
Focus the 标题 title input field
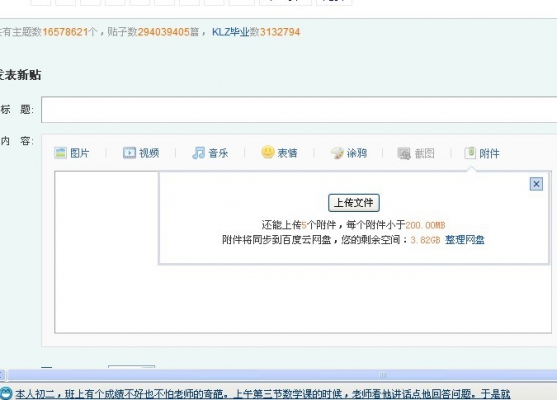pyautogui.click(x=299, y=109)
